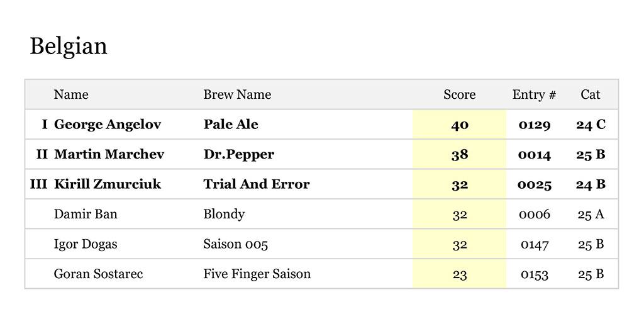The height and width of the screenshot is (314, 644).
Task: Select the Five Finger Saison brew
Action: (257, 274)
